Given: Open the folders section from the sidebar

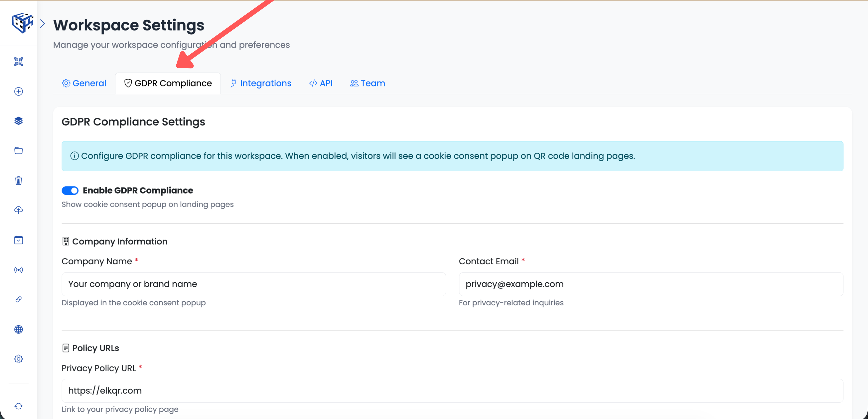Looking at the screenshot, I should (19, 151).
